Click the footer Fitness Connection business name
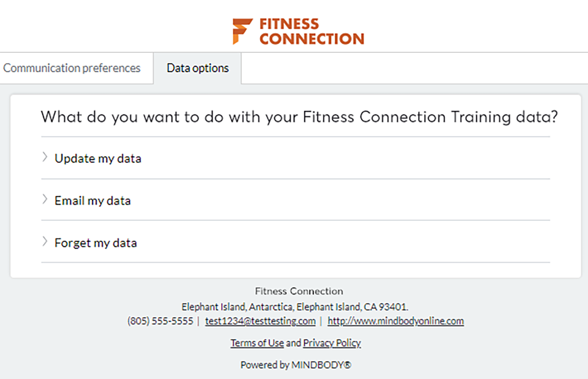The width and height of the screenshot is (588, 379). pyautogui.click(x=299, y=291)
